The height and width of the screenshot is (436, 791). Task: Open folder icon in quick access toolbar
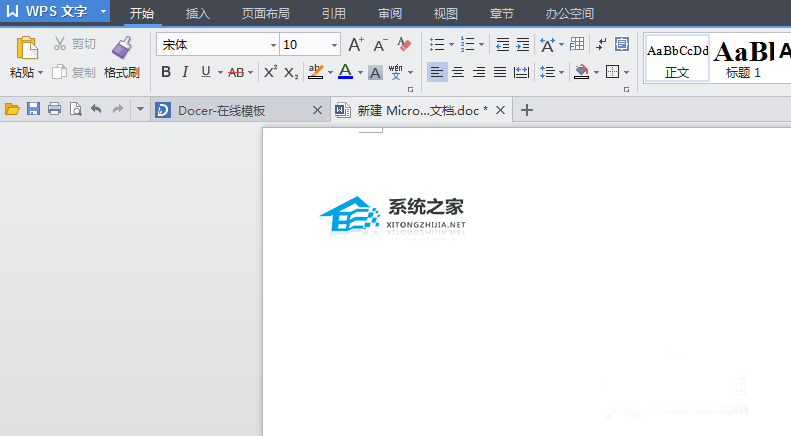pyautogui.click(x=12, y=109)
